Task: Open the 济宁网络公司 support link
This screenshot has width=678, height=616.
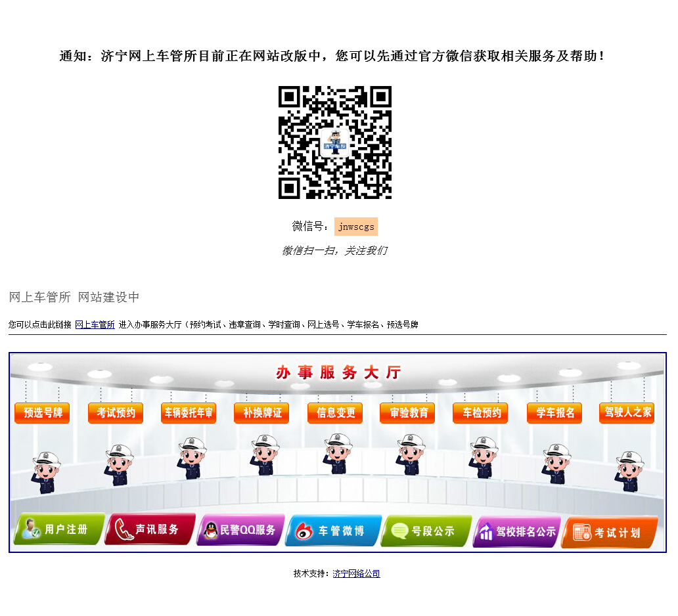Action: pos(356,573)
